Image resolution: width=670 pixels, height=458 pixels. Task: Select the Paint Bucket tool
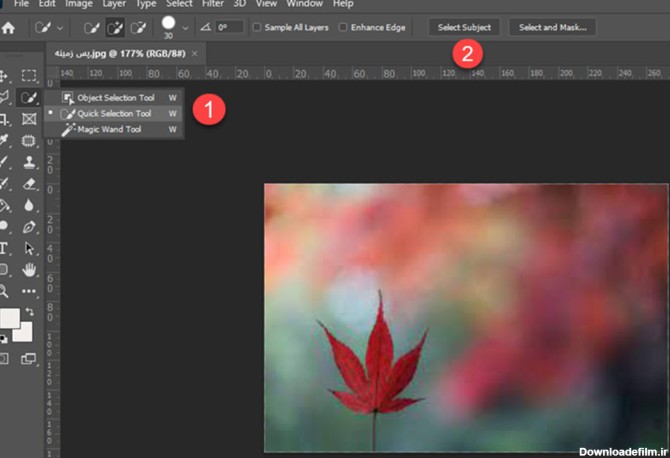(x=4, y=206)
